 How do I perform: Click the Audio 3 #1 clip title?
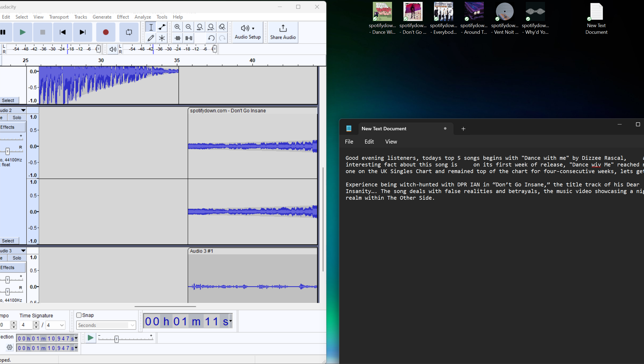pos(201,251)
